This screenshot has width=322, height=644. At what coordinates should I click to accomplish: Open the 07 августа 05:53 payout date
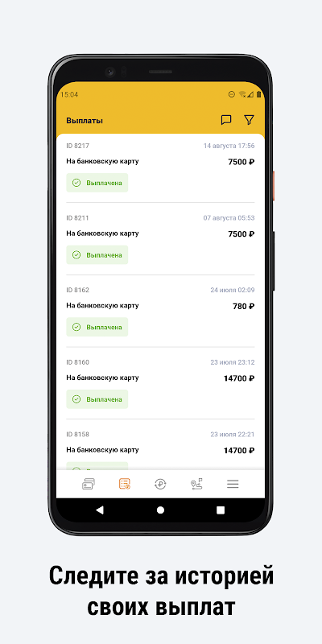click(x=229, y=217)
